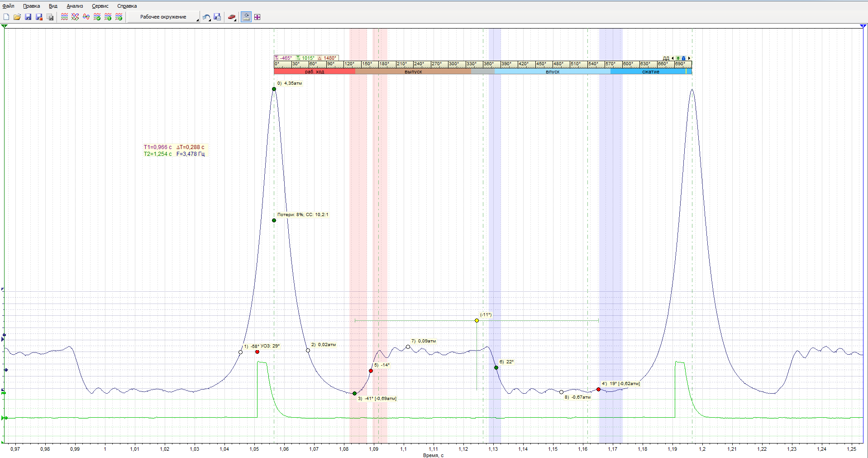Click the save selection dashed-floppy icon
Screen dimensions: 868x458
[x=50, y=17]
